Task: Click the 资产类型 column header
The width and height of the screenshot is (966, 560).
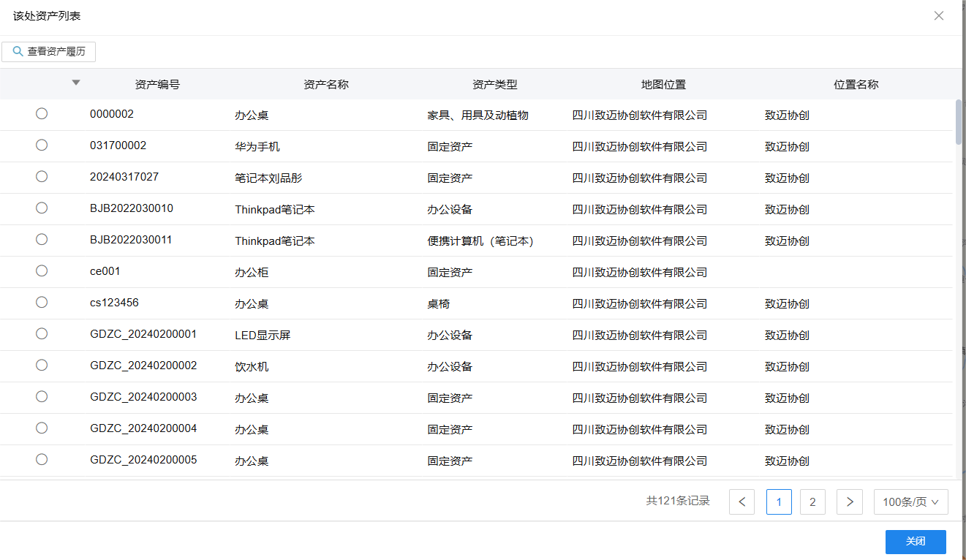Action: (x=495, y=84)
